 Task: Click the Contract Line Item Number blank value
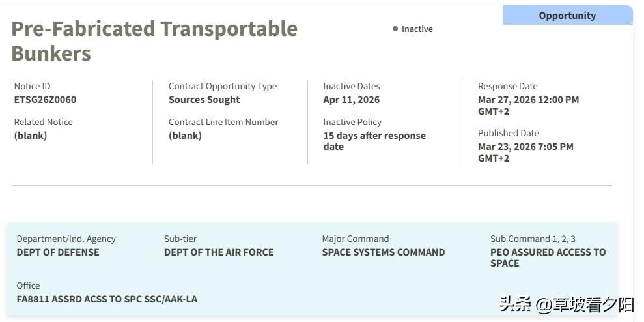(x=185, y=136)
